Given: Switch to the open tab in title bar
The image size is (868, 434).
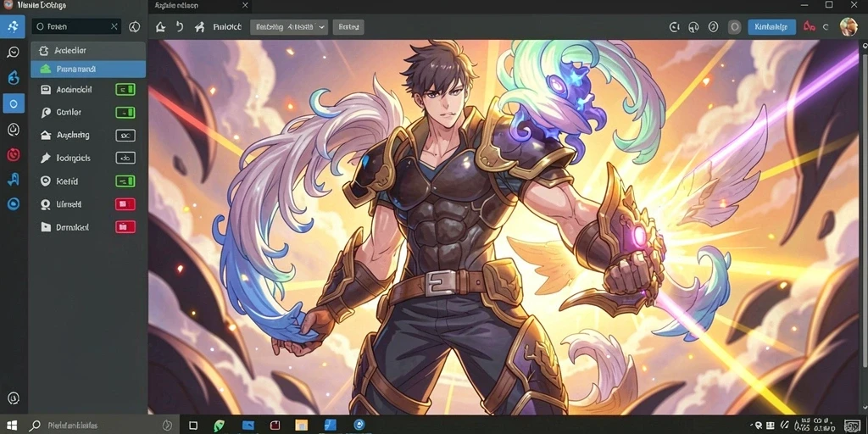Looking at the screenshot, I should pos(200,6).
